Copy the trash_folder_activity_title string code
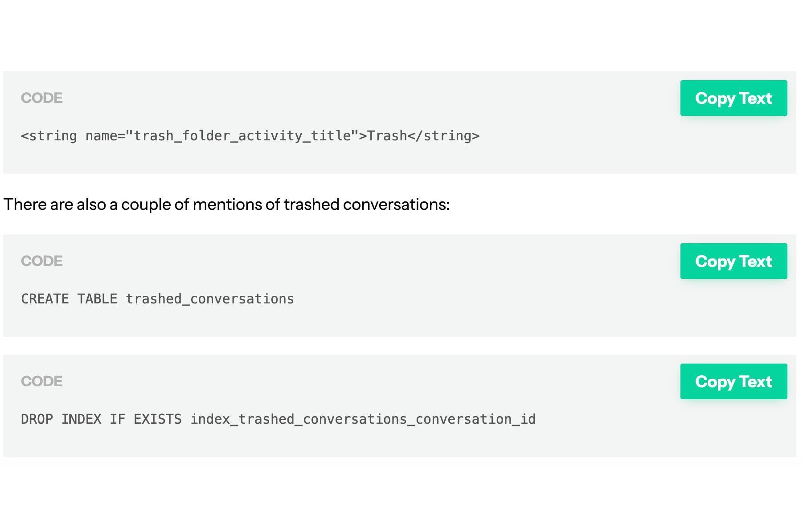The width and height of the screenshot is (803, 532). [x=733, y=98]
